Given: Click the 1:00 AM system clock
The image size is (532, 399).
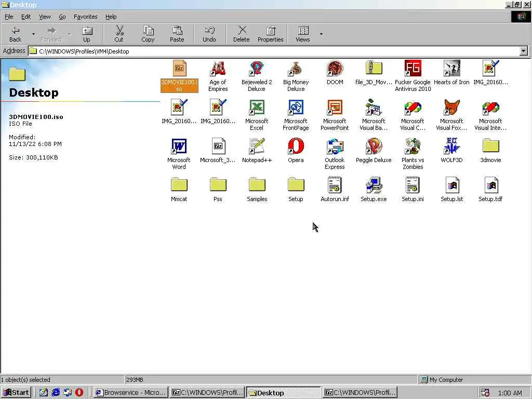Looking at the screenshot, I should (510, 393).
